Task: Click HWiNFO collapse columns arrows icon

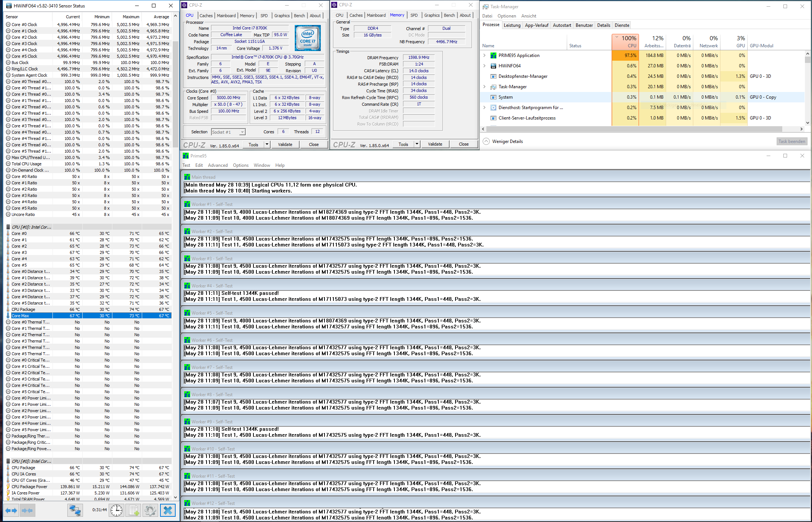Action: (x=27, y=510)
